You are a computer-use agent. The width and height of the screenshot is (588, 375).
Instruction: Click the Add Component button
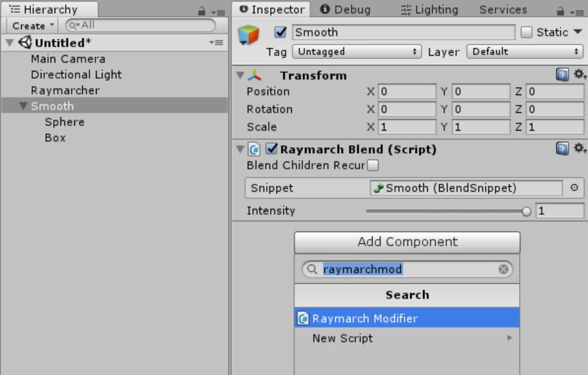pyautogui.click(x=407, y=242)
